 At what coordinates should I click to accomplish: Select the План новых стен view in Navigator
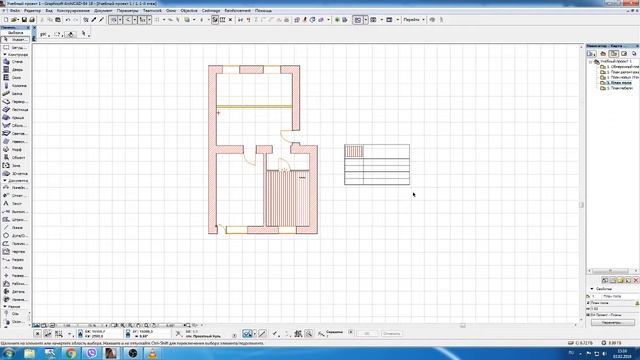pos(620,77)
